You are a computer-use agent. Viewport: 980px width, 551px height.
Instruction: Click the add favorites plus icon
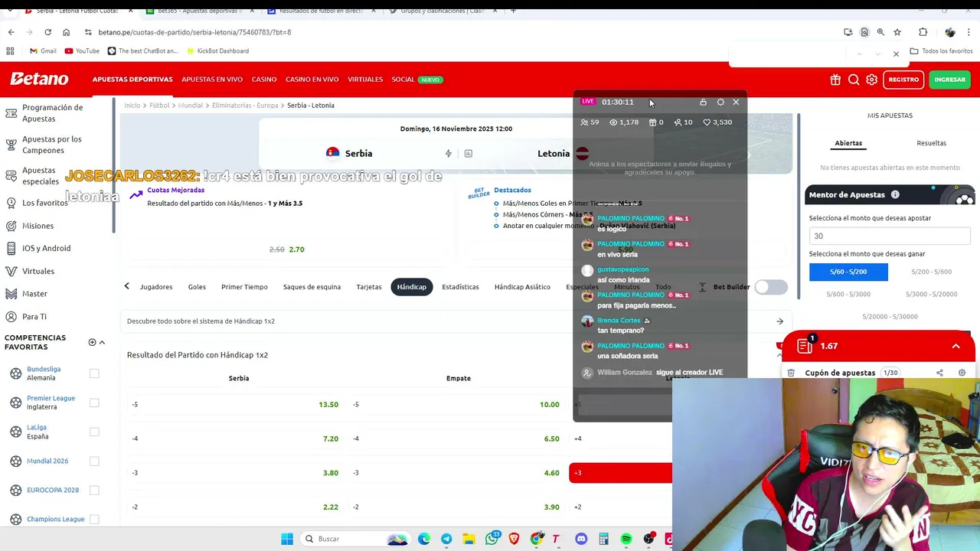(x=92, y=342)
